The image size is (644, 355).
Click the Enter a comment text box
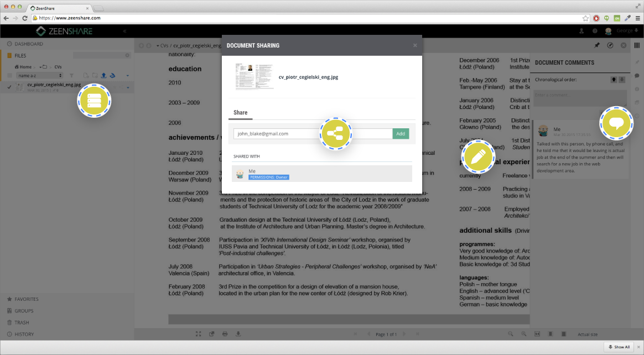coord(580,98)
